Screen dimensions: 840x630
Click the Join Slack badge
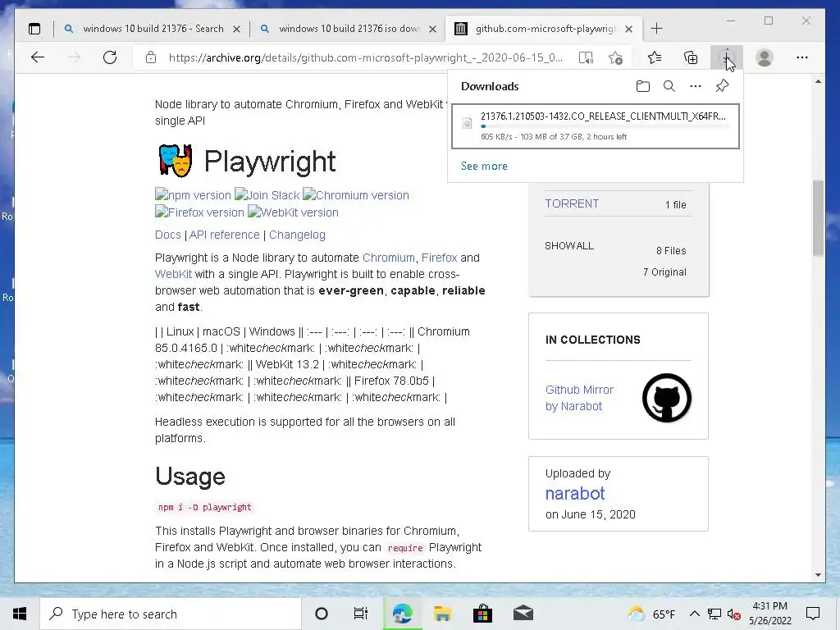(x=267, y=195)
